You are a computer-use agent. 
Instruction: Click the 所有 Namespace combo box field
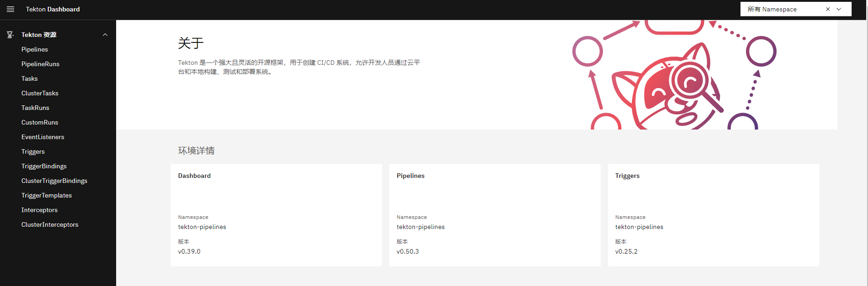tap(781, 9)
